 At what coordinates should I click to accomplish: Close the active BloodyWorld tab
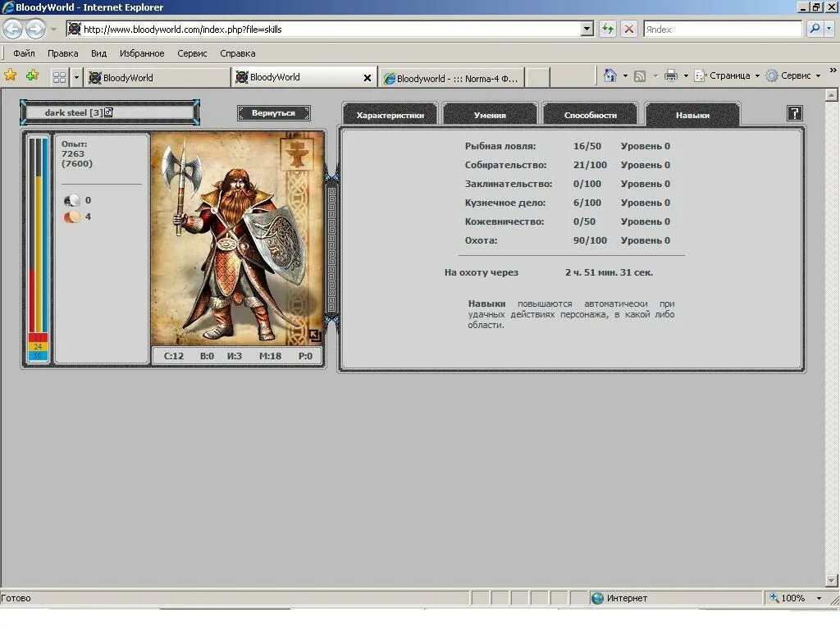click(x=367, y=78)
